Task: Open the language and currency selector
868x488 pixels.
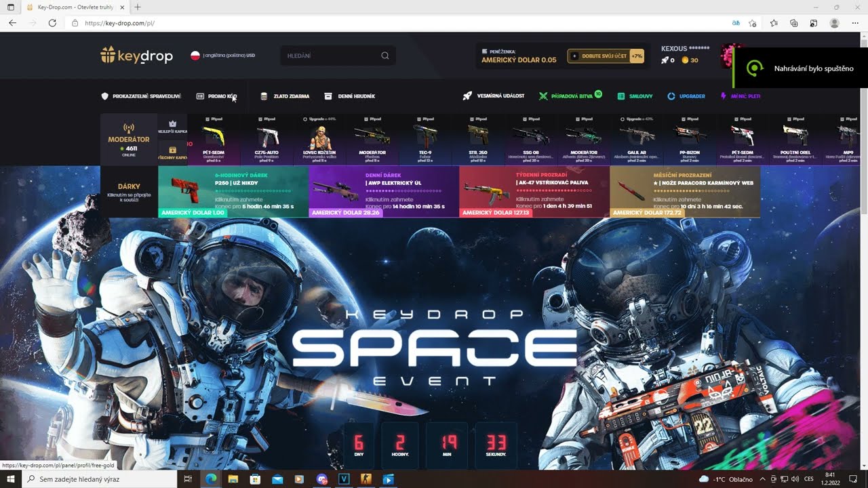Action: (x=222, y=56)
